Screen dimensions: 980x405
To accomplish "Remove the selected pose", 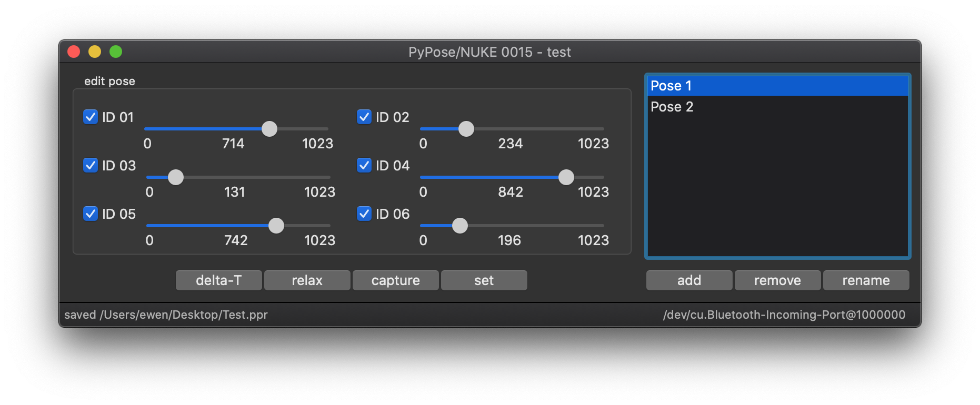I will (x=778, y=280).
